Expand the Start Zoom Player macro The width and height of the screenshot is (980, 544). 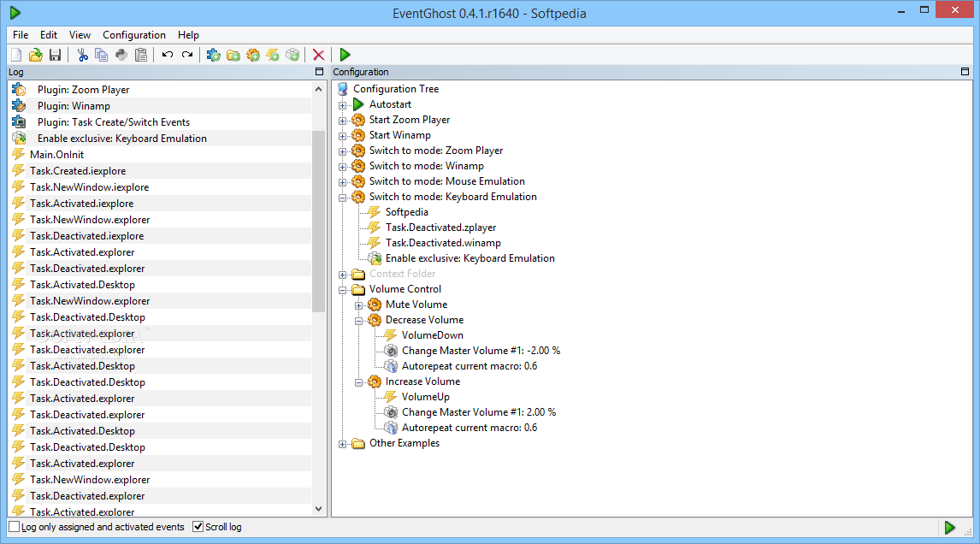(x=343, y=121)
